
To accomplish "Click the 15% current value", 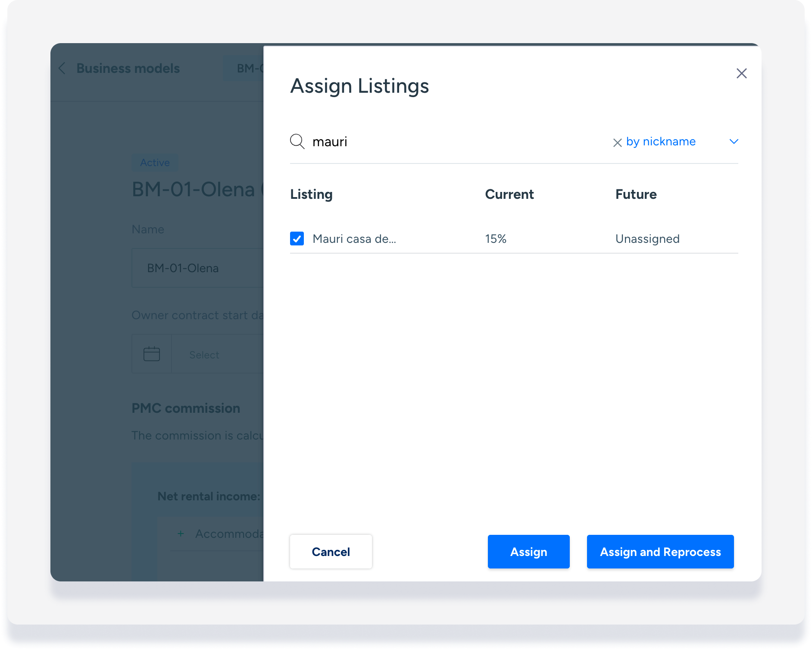I will 496,239.
